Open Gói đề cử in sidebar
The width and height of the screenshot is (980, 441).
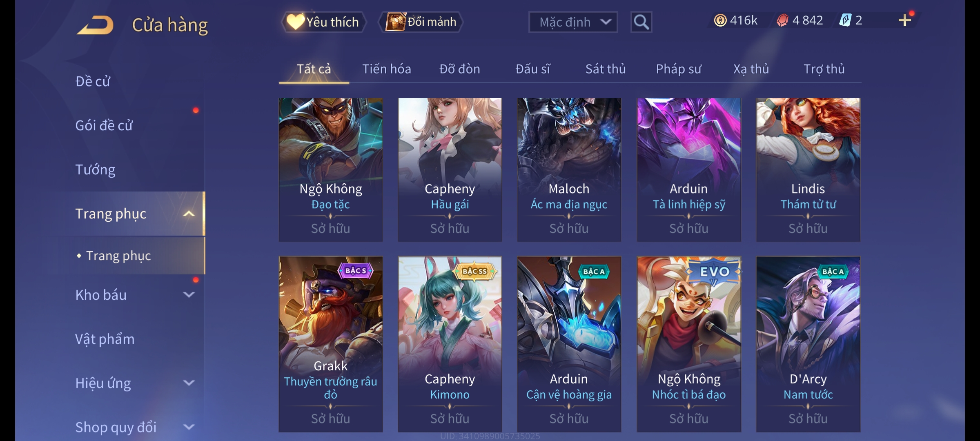pyautogui.click(x=104, y=125)
